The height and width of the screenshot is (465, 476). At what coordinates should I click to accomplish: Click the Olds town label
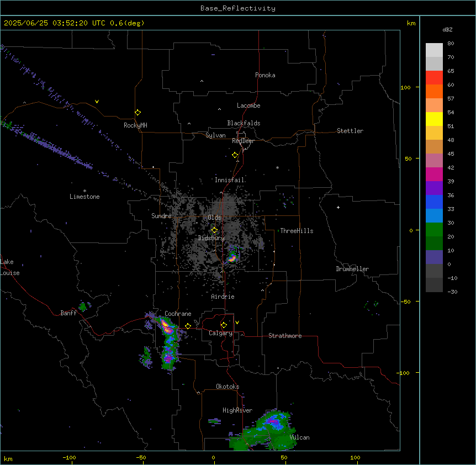click(214, 218)
